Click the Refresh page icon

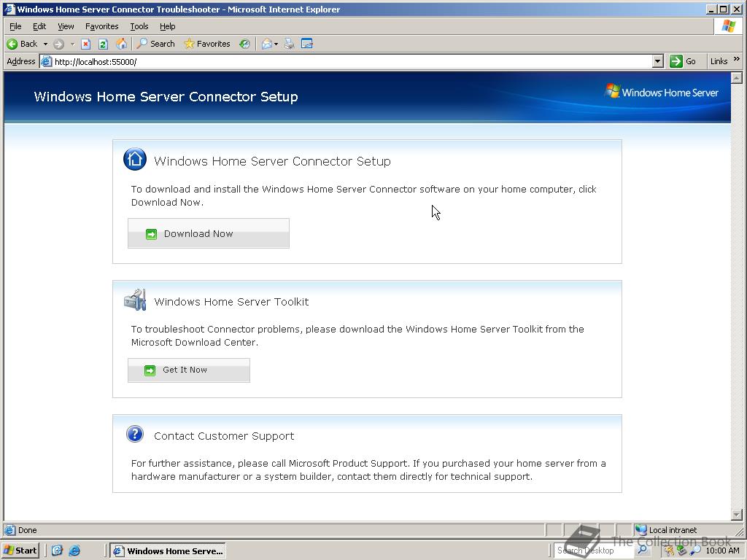tap(104, 44)
